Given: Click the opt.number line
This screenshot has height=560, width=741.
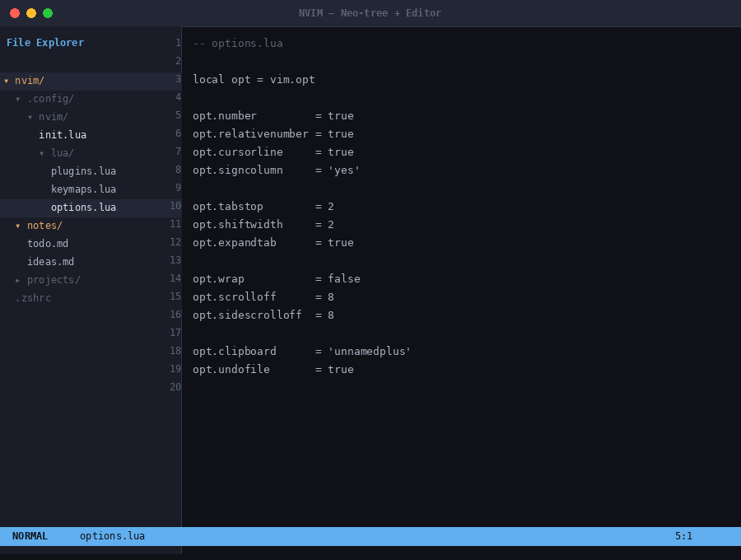Looking at the screenshot, I should [x=273, y=116].
